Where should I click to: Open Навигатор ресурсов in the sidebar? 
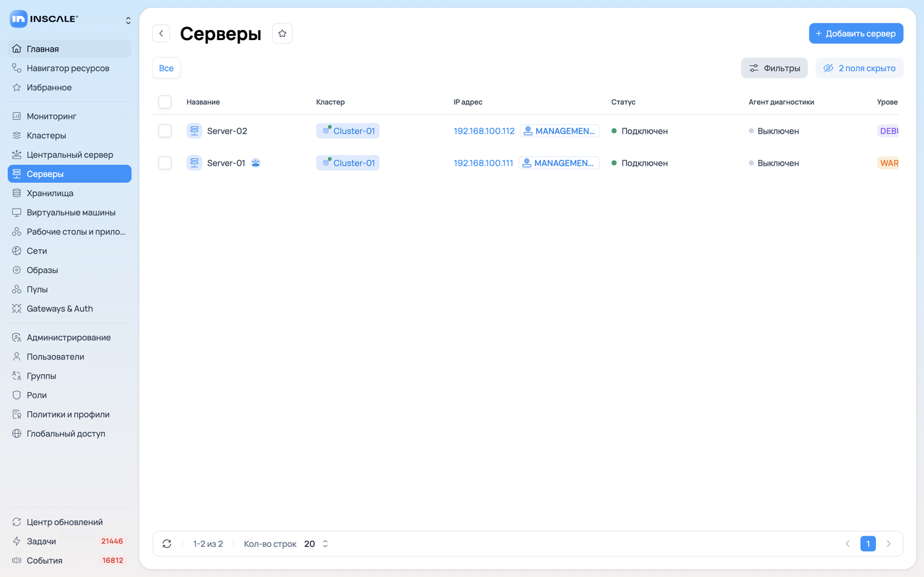pyautogui.click(x=70, y=68)
